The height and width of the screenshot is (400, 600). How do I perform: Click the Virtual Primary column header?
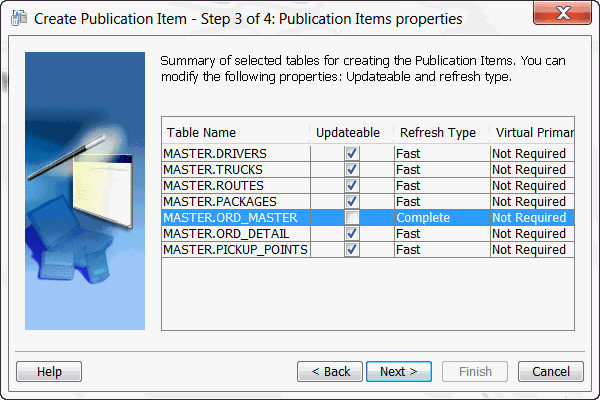coord(532,132)
